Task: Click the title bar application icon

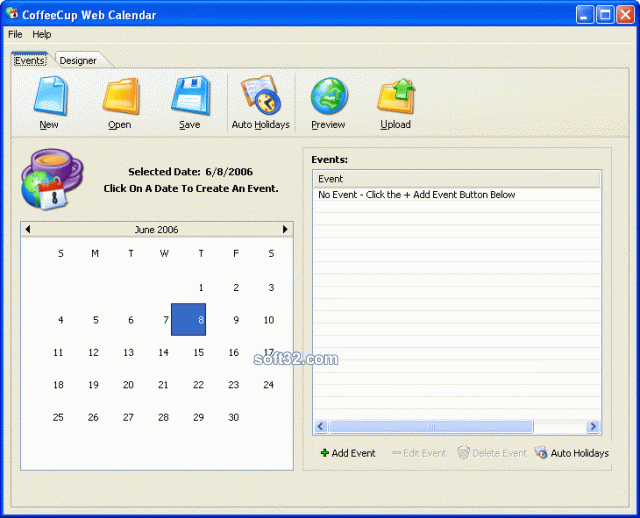Action: point(12,14)
